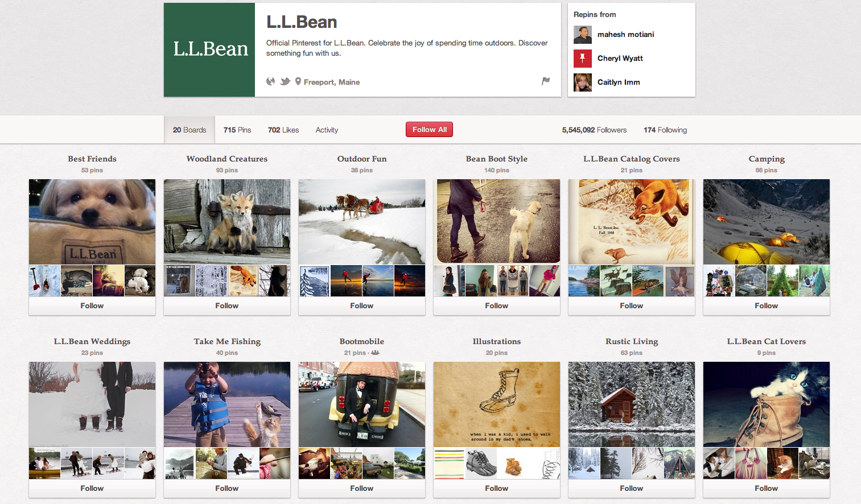Open the fox kits cover photo on Woodland Creatures

[x=227, y=222]
